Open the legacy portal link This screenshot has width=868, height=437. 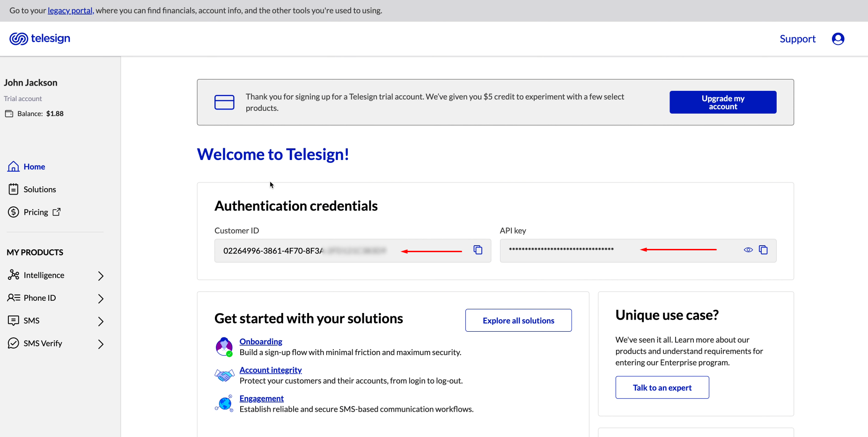tap(70, 10)
